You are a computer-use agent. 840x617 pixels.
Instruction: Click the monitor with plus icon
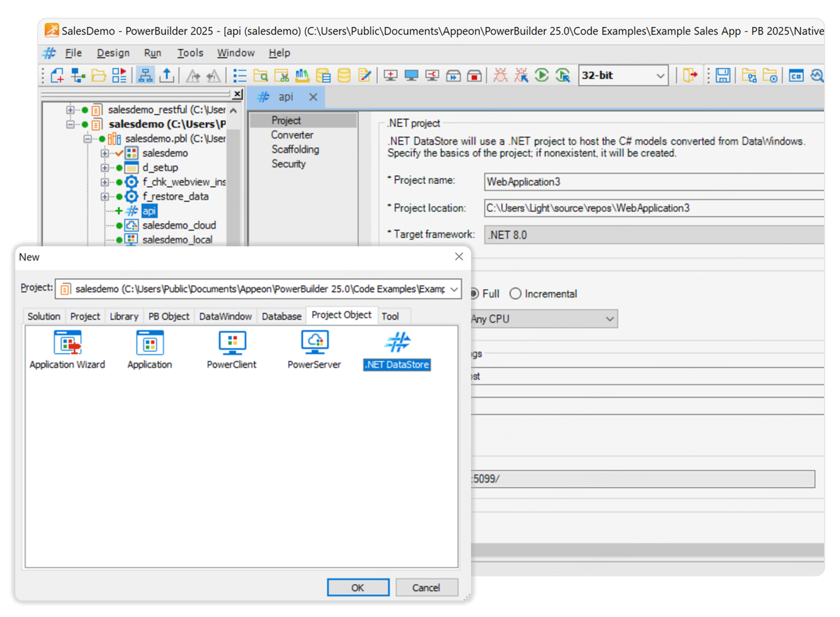coord(390,75)
